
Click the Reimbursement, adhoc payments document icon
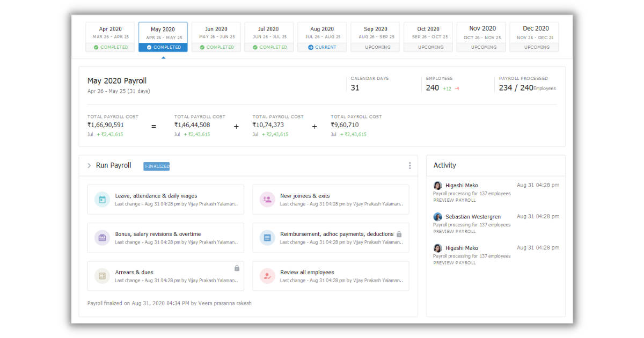[x=267, y=237]
